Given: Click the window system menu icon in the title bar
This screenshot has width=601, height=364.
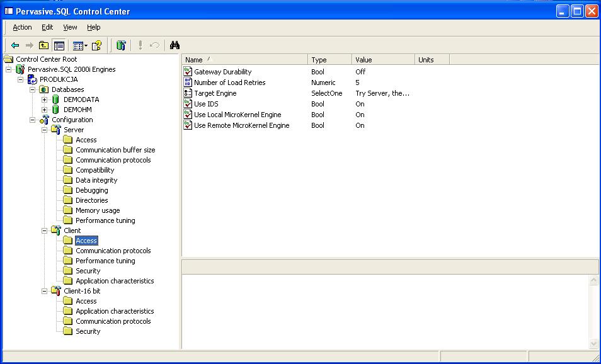Looking at the screenshot, I should coord(8,11).
